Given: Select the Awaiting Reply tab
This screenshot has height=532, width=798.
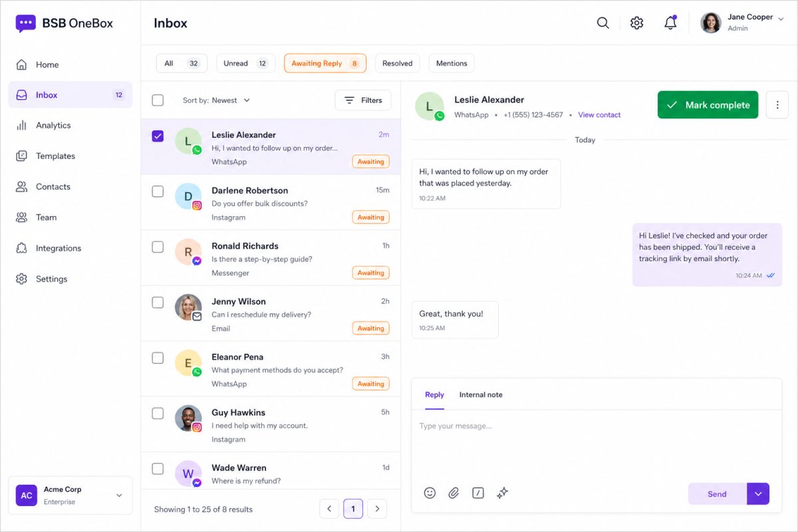Looking at the screenshot, I should tap(325, 63).
